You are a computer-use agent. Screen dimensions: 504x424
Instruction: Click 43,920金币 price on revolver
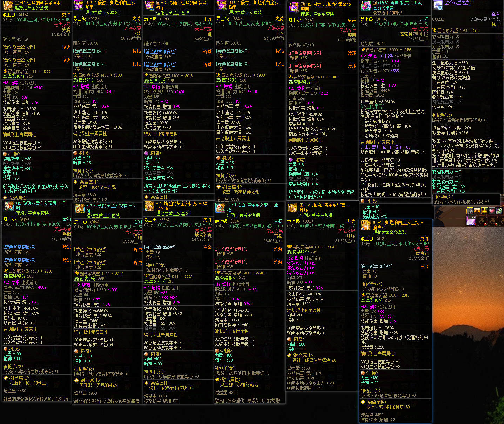tap(418, 39)
